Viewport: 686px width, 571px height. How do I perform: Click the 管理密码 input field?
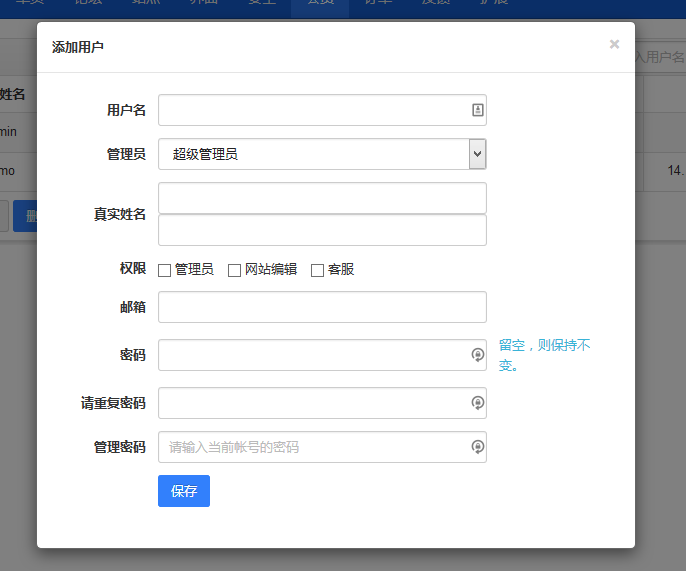[x=322, y=447]
